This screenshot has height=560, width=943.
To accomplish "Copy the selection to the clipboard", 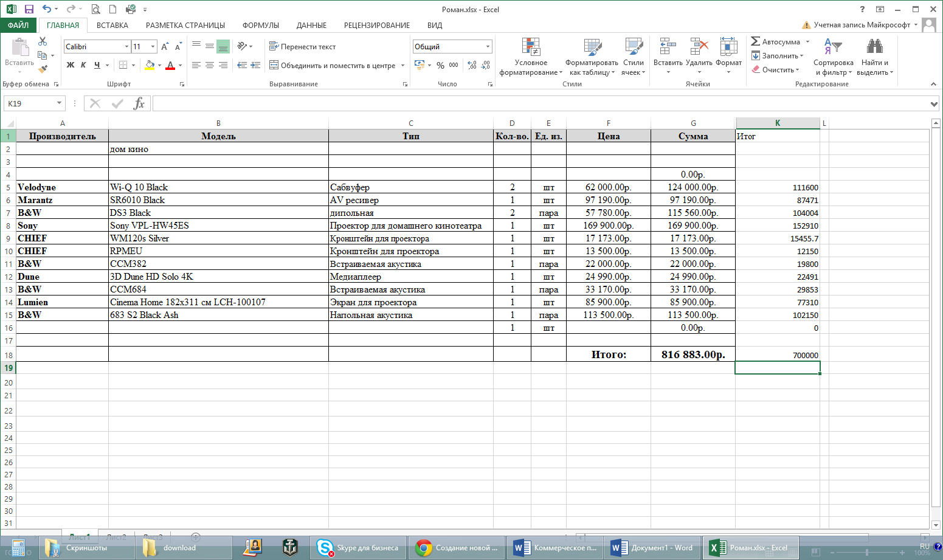I will [x=43, y=55].
